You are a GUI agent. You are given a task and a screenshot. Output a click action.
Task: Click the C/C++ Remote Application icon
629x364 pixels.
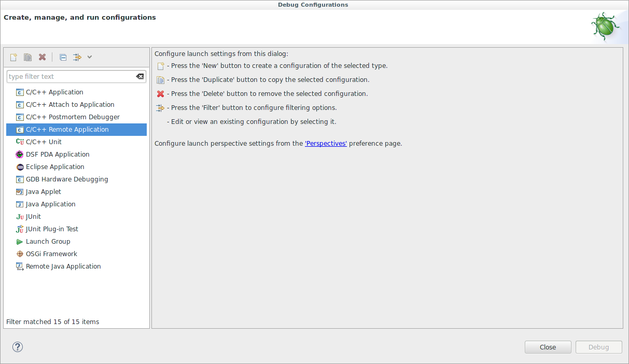point(20,130)
